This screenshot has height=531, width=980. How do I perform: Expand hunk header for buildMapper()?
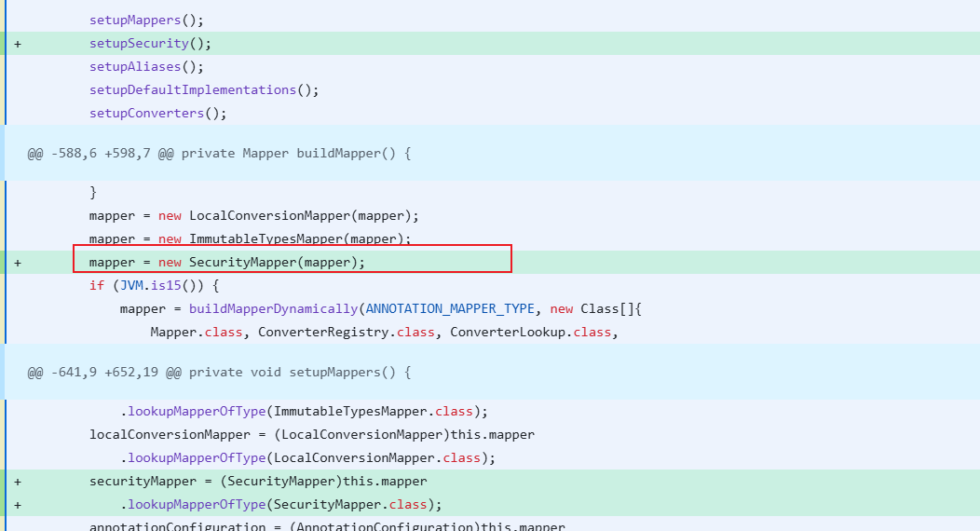(x=219, y=154)
